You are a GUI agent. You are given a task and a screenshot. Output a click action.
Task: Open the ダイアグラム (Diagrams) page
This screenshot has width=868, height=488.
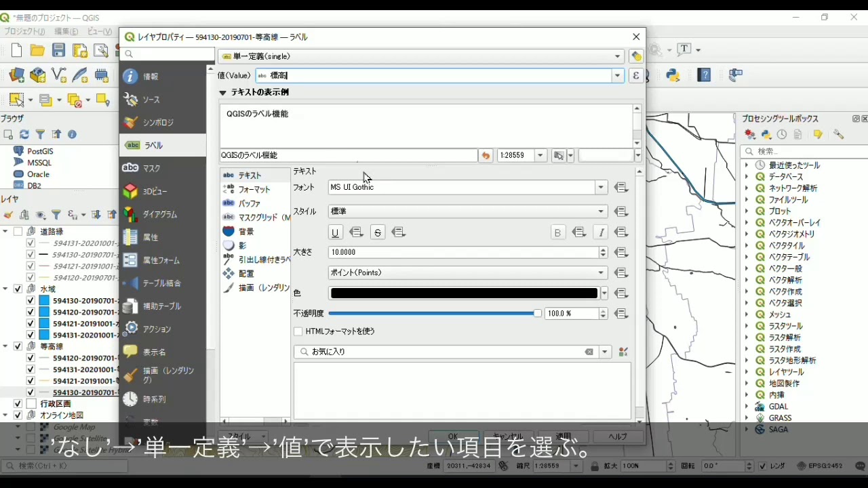click(x=162, y=214)
